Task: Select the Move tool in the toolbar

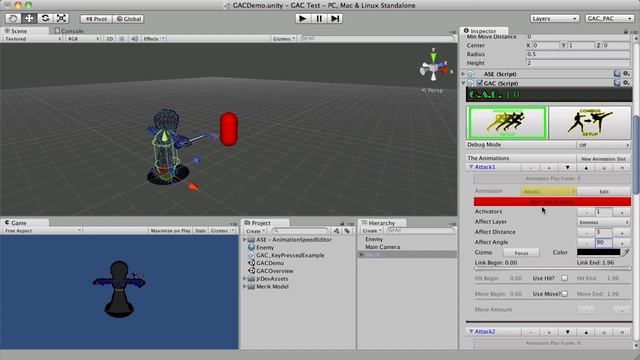Action: point(29,18)
